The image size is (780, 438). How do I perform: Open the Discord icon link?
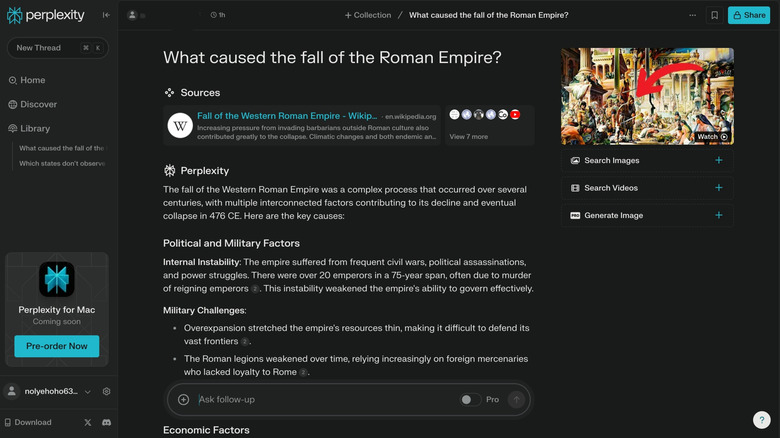click(x=106, y=422)
